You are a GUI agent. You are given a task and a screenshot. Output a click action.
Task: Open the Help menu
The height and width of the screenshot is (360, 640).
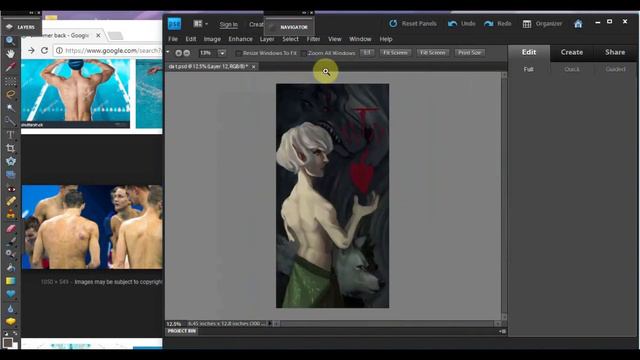[386, 39]
